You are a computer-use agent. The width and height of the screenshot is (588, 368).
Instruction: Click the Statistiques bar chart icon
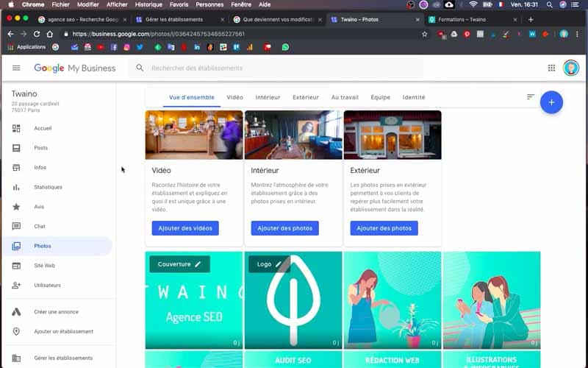(x=16, y=187)
